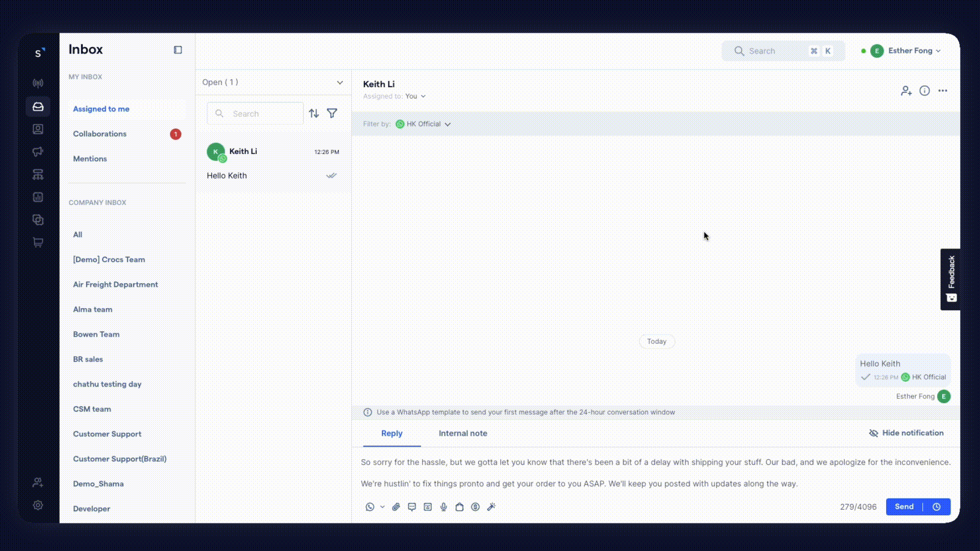Click the sort/swap icon above conversation list
The height and width of the screenshot is (551, 980).
[x=314, y=113]
